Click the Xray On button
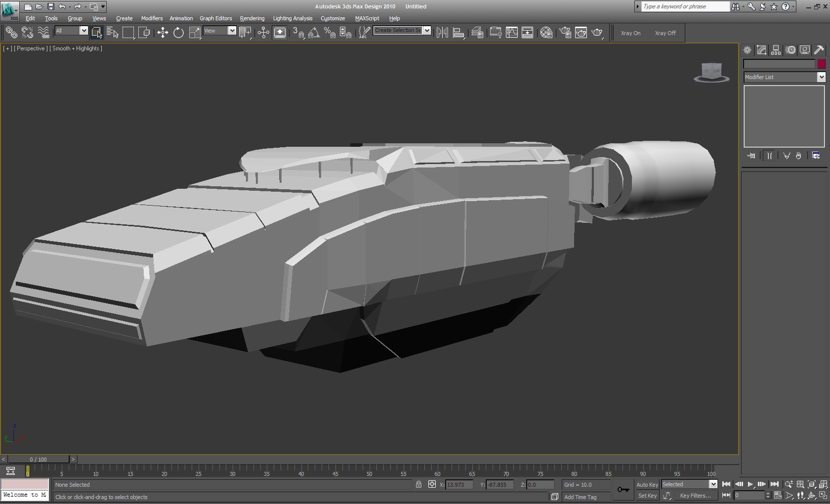This screenshot has width=830, height=504. click(630, 33)
